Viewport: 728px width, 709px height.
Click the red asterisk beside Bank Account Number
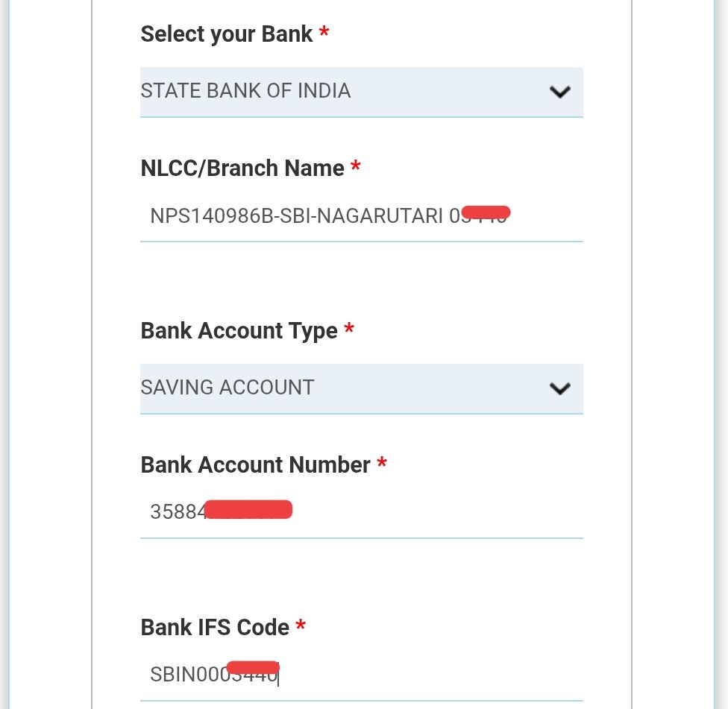382,464
